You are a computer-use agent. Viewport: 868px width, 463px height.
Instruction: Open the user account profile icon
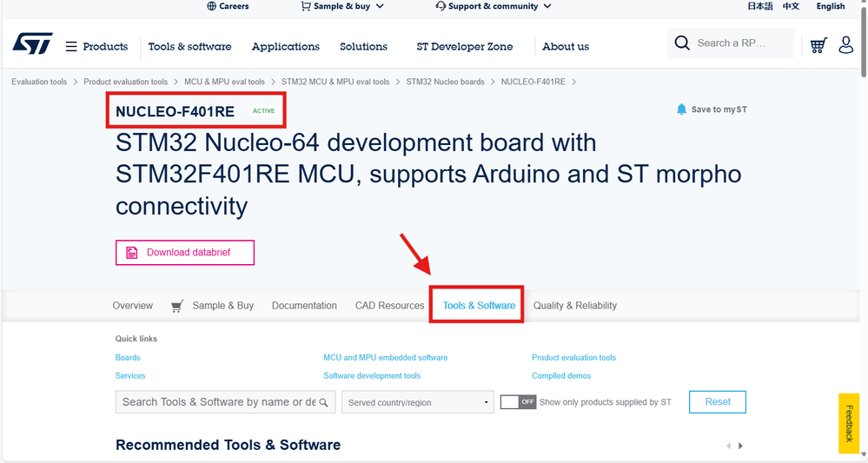click(846, 45)
